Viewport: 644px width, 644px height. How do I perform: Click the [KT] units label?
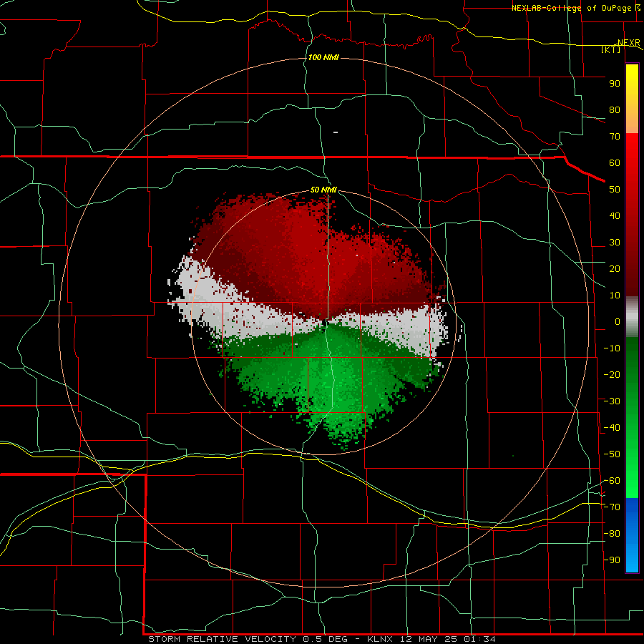611,49
